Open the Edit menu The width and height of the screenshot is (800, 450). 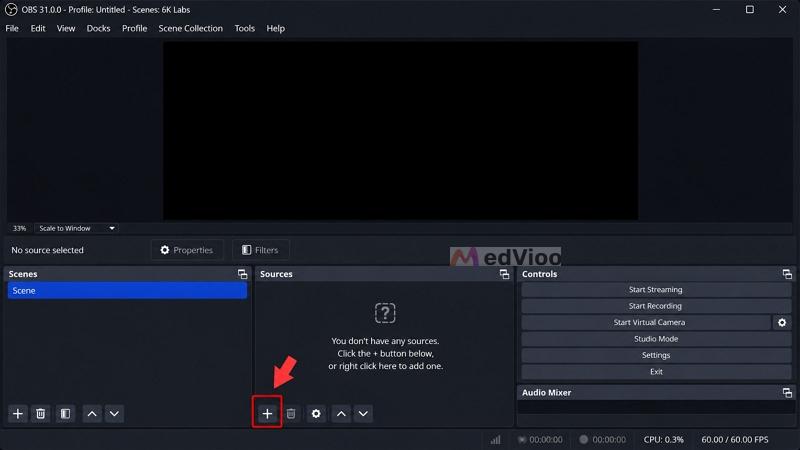coord(38,29)
